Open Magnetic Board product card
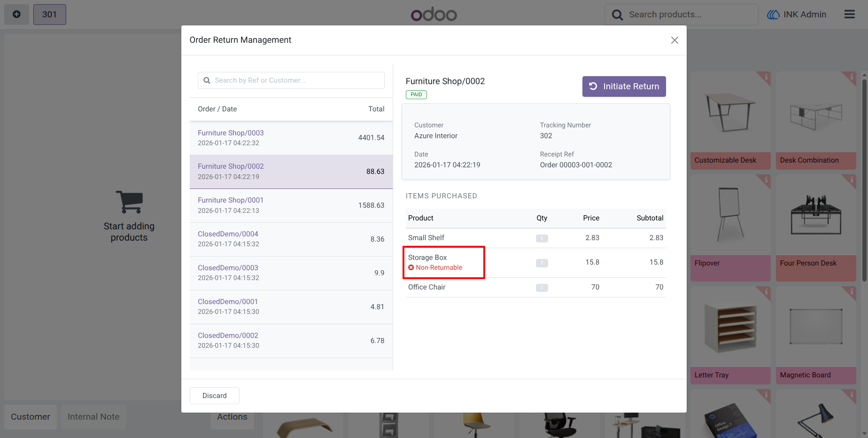Screen dimensions: 868x438 pyautogui.click(x=816, y=335)
